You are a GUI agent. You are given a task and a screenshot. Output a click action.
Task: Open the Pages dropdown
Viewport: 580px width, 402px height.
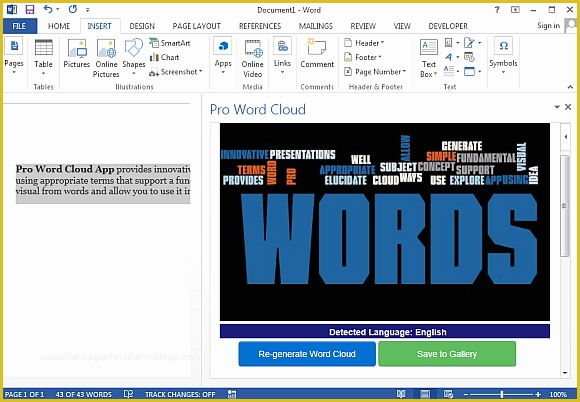[x=14, y=55]
